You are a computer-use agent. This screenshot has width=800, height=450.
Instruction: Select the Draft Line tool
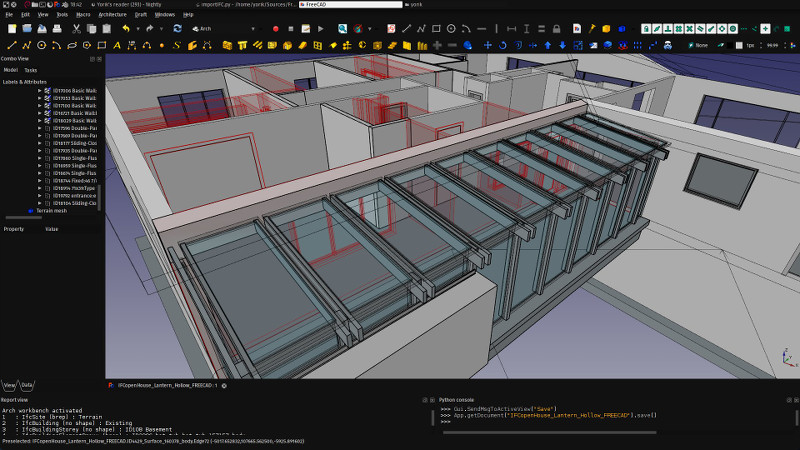coord(11,45)
